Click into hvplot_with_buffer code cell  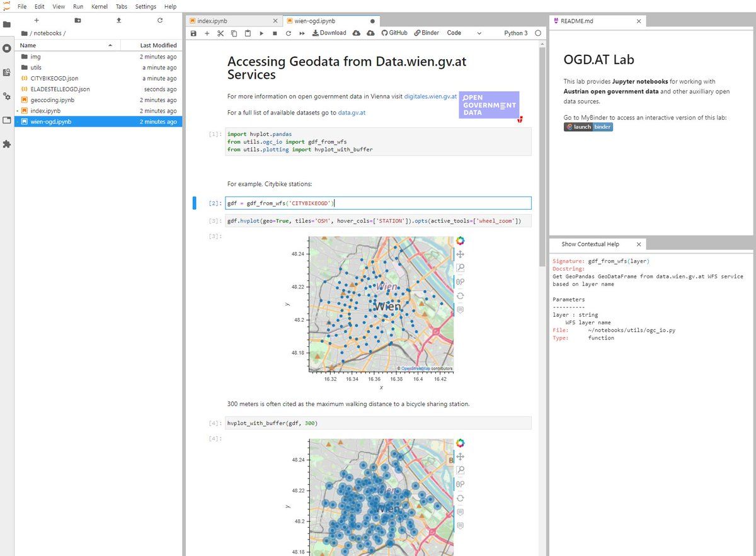(x=378, y=423)
